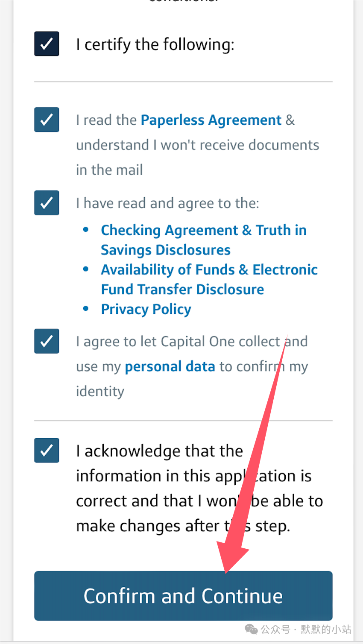Click the "understand I won't receive documents" text
The height and width of the screenshot is (644, 363).
[x=198, y=145]
